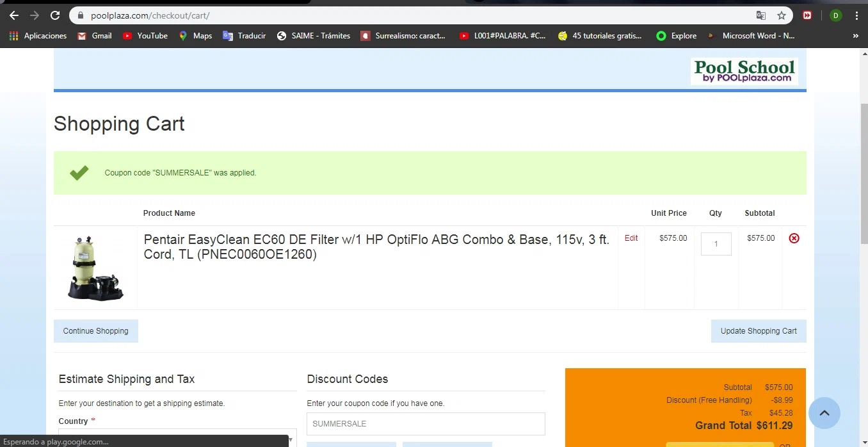Open the red extension icon
This screenshot has height=447, width=868.
pyautogui.click(x=808, y=15)
